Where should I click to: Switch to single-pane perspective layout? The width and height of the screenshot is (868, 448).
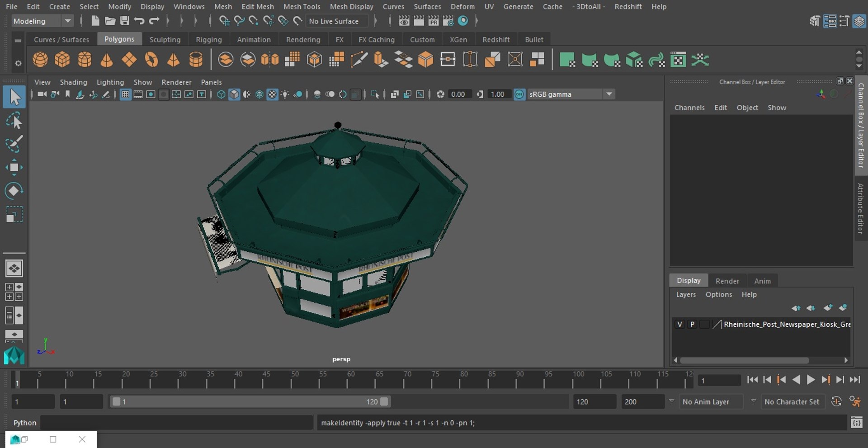14,269
